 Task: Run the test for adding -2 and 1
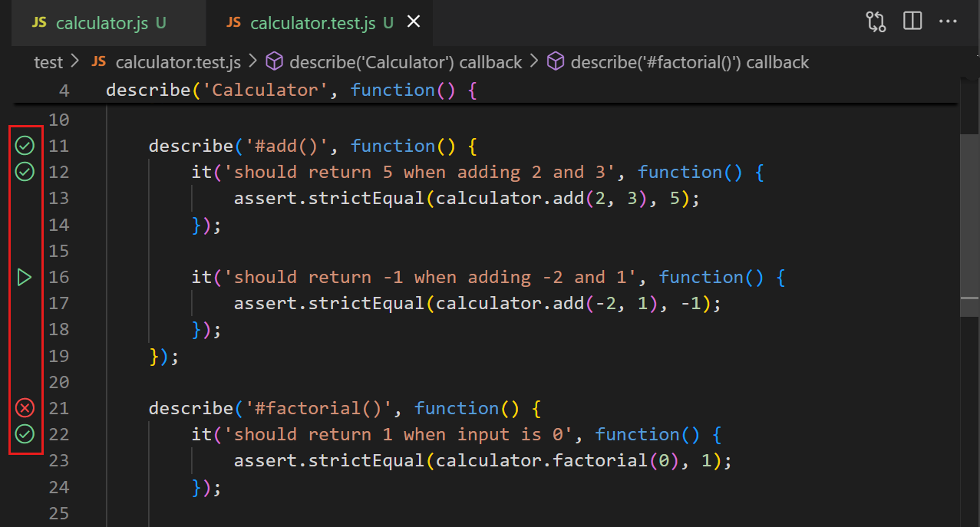point(25,277)
